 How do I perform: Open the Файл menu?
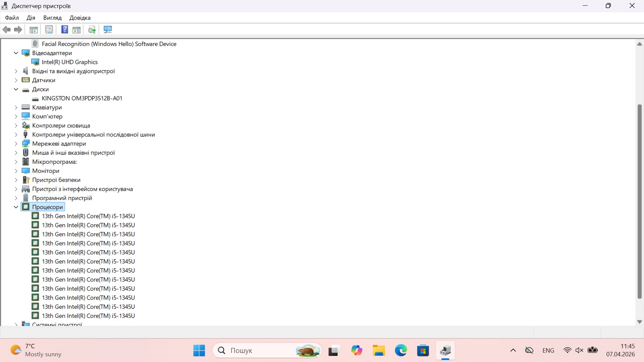pos(12,18)
